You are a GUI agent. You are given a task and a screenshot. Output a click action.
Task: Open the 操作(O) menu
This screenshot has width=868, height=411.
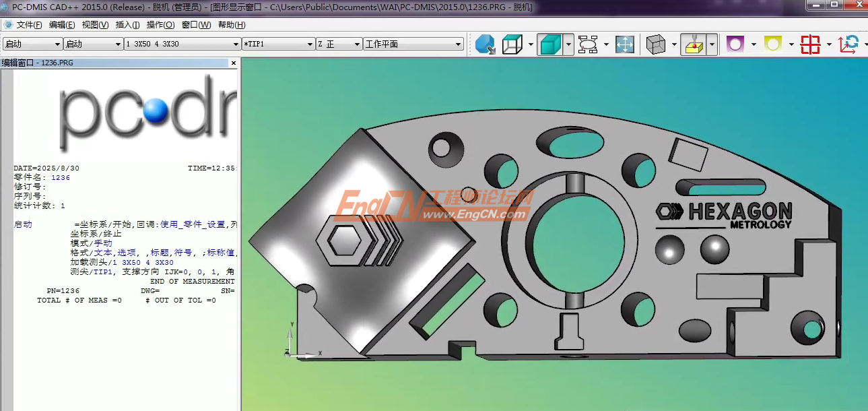[x=160, y=25]
